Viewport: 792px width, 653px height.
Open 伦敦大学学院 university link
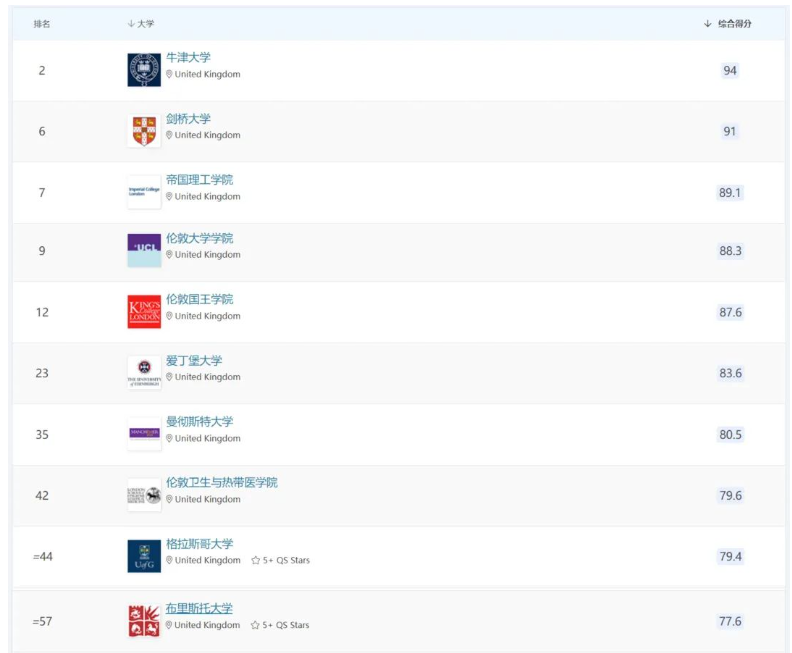[x=200, y=238]
